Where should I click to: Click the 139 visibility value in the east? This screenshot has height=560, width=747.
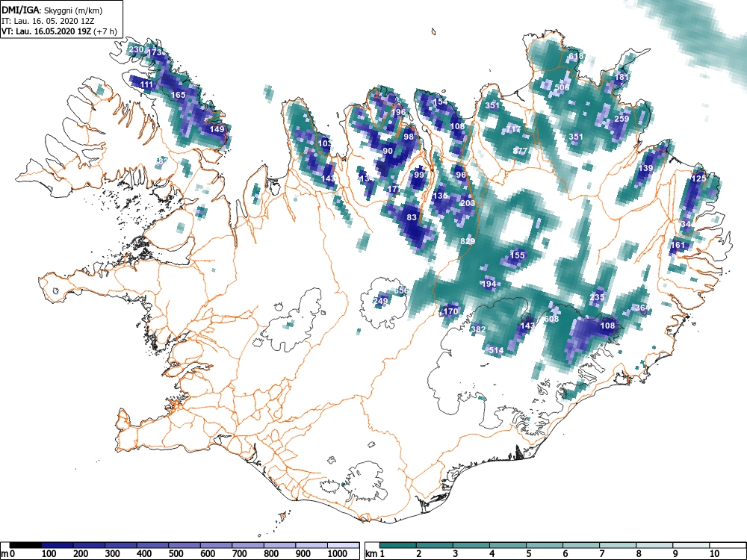tap(646, 168)
